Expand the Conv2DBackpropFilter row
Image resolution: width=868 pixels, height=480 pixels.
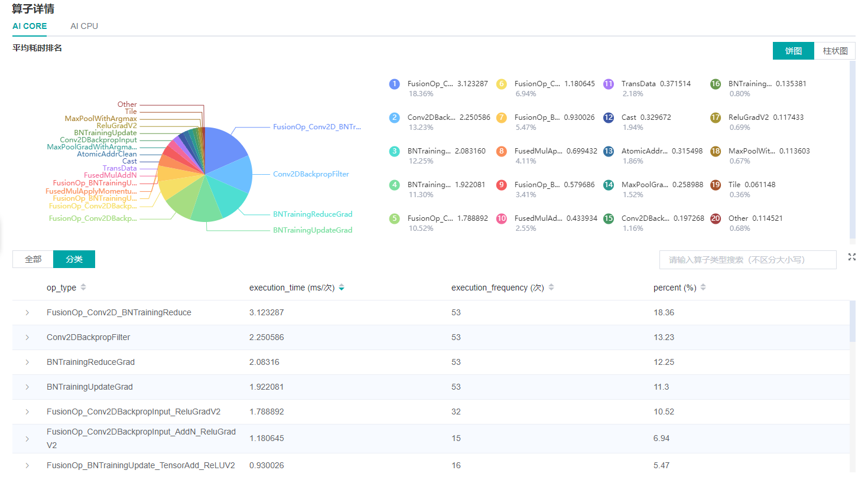coord(27,338)
